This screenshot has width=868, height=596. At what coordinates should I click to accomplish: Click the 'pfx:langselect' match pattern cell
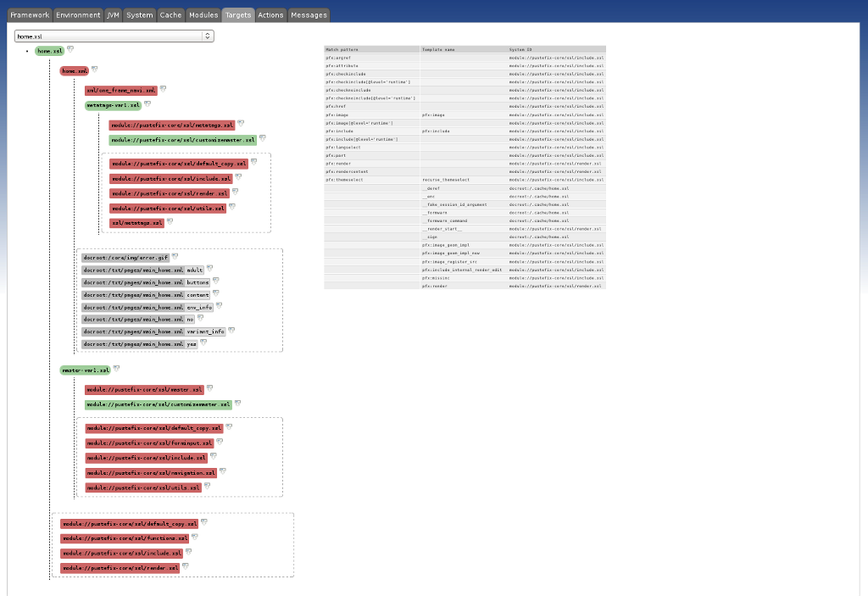(371, 148)
